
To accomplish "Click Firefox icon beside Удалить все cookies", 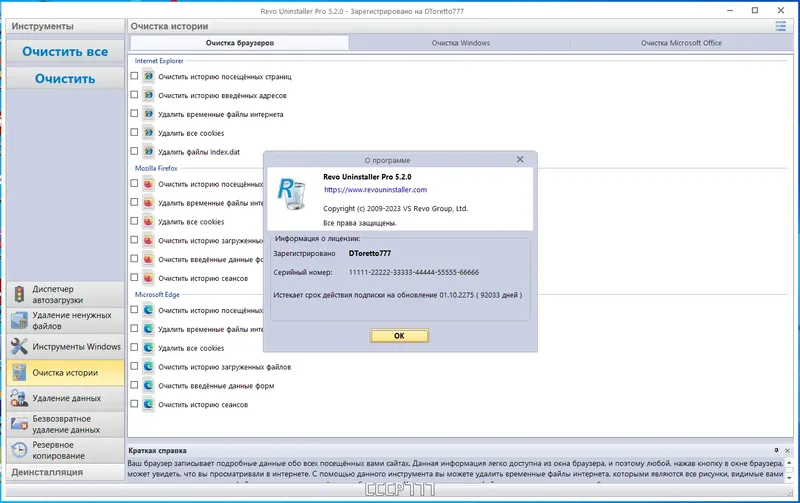I will [148, 221].
